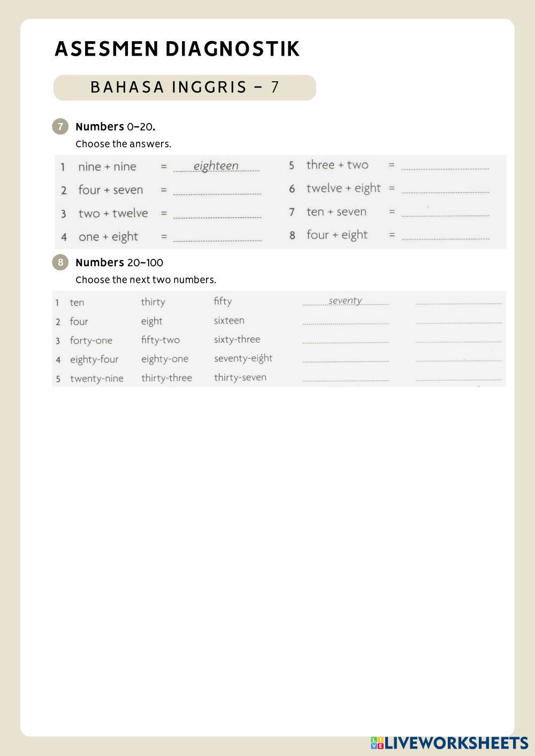The width and height of the screenshot is (535, 756).
Task: Click the answer blank for ten + seven
Action: [445, 212]
